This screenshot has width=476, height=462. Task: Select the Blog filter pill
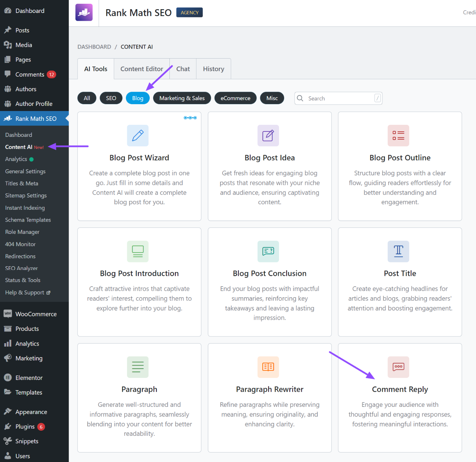138,98
